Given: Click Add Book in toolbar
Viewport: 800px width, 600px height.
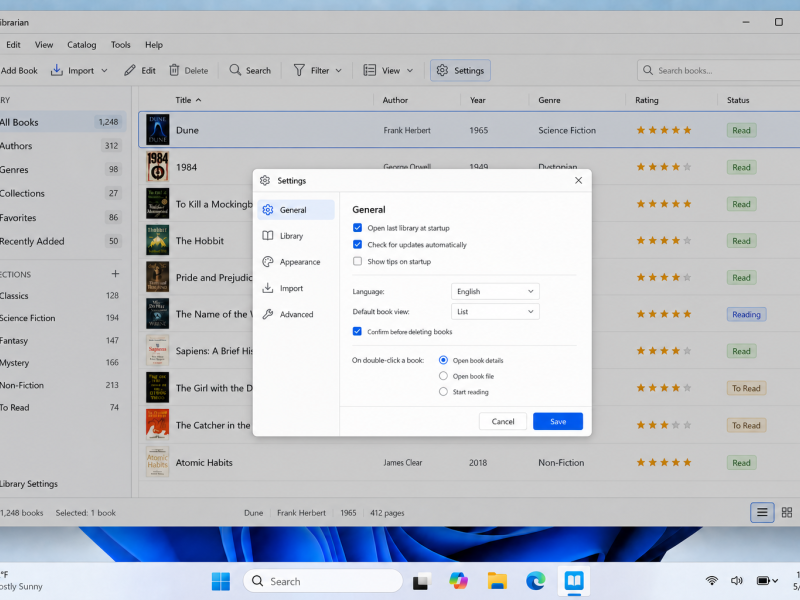Looking at the screenshot, I should (18, 70).
